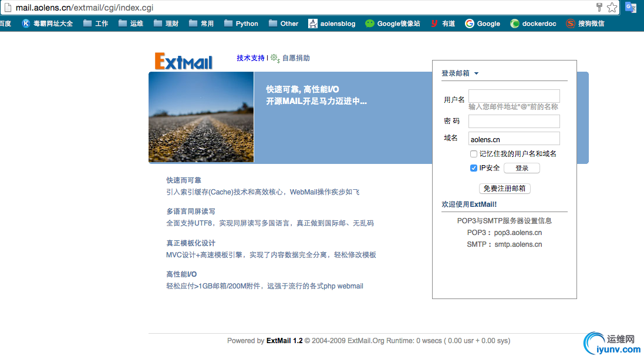Click the 域名 field showing aolens.cn
This screenshot has width=644, height=359.
coord(514,139)
